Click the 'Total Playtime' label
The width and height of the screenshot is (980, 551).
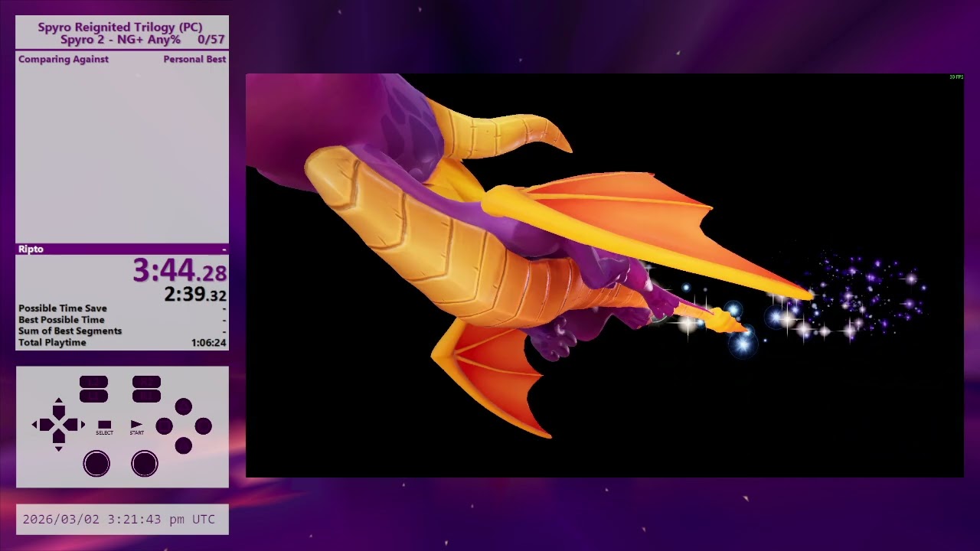click(52, 343)
